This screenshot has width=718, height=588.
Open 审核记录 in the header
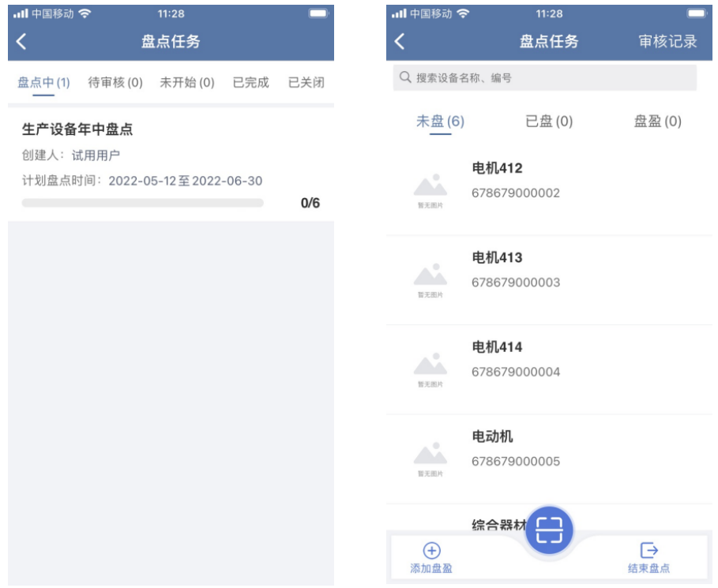click(667, 42)
